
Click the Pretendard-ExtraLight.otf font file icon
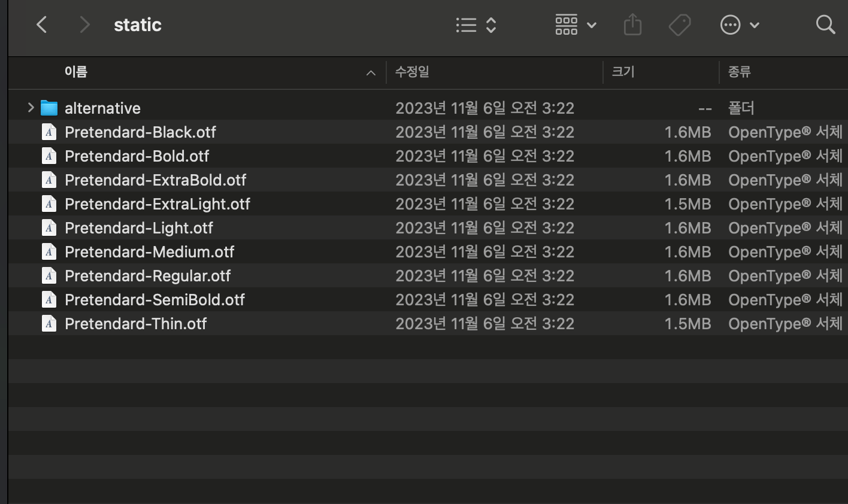click(49, 204)
